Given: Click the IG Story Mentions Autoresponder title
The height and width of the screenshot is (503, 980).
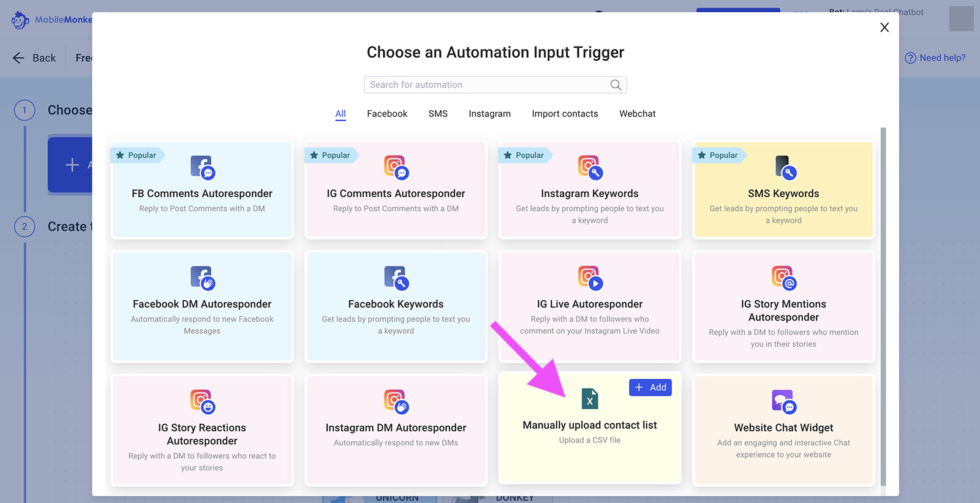Looking at the screenshot, I should [x=783, y=311].
